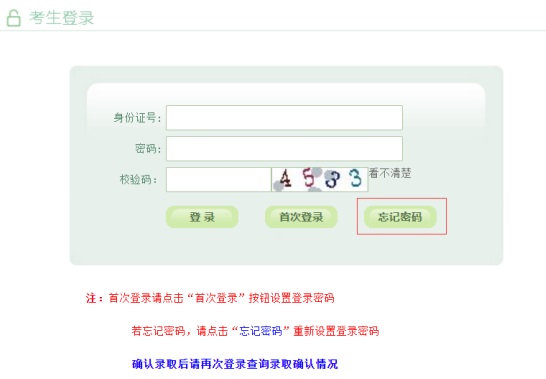Image resolution: width=546 pixels, height=379 pixels.
Task: Click the blue 忘记密码 text in note
Action: (261, 331)
